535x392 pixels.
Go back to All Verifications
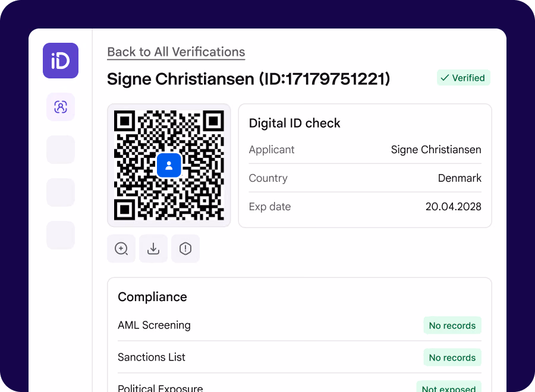pyautogui.click(x=176, y=52)
